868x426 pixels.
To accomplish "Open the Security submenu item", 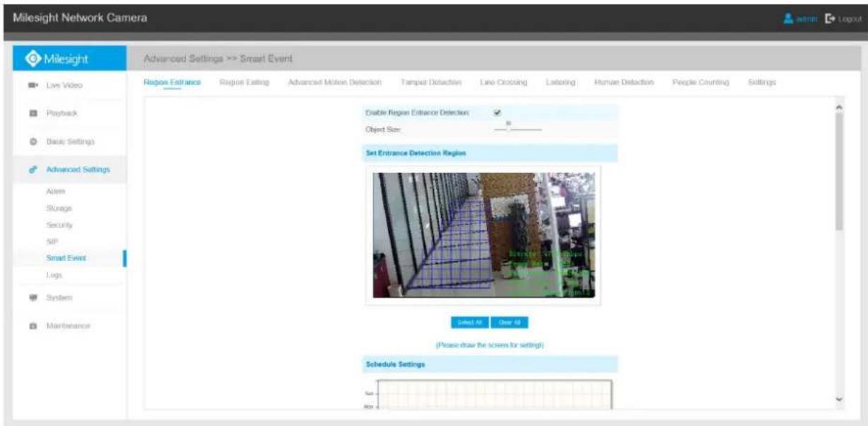I will tap(59, 225).
